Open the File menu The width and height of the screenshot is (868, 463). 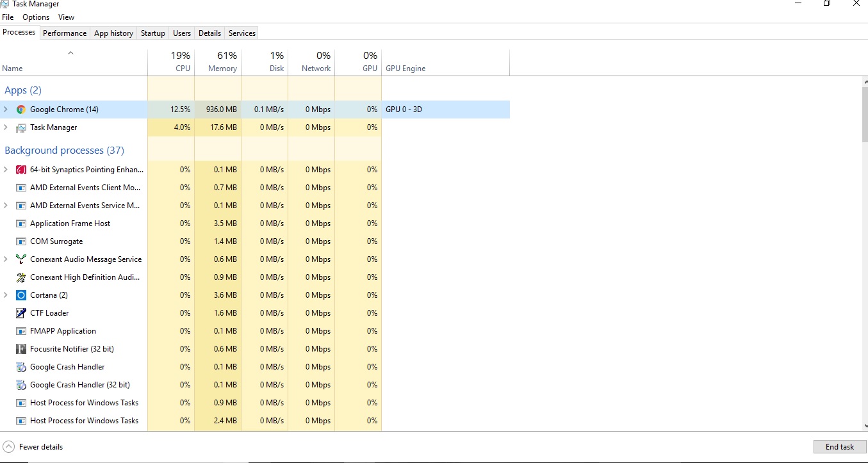pyautogui.click(x=8, y=17)
